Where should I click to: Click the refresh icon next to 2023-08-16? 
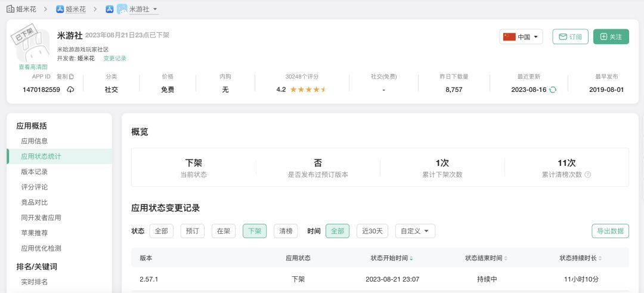pos(553,90)
